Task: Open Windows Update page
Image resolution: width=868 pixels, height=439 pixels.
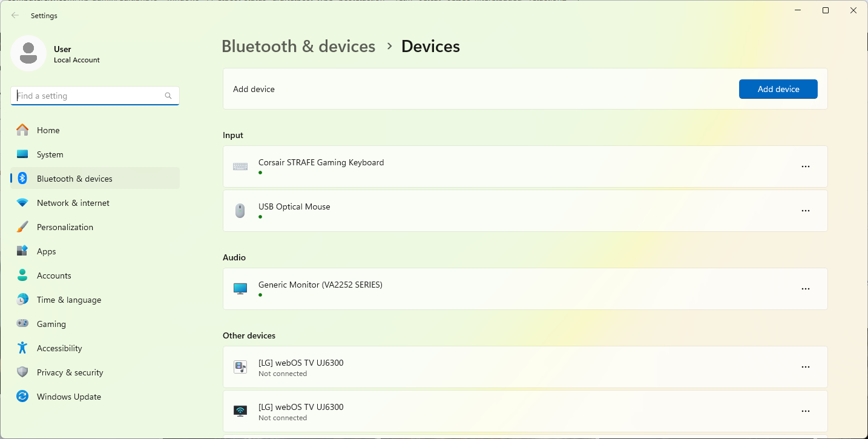Action: (x=95, y=397)
